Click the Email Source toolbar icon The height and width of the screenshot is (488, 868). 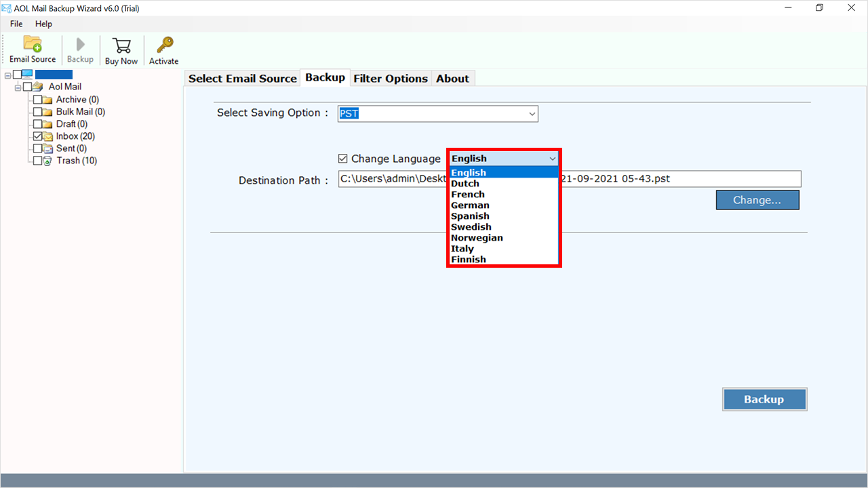click(x=33, y=44)
